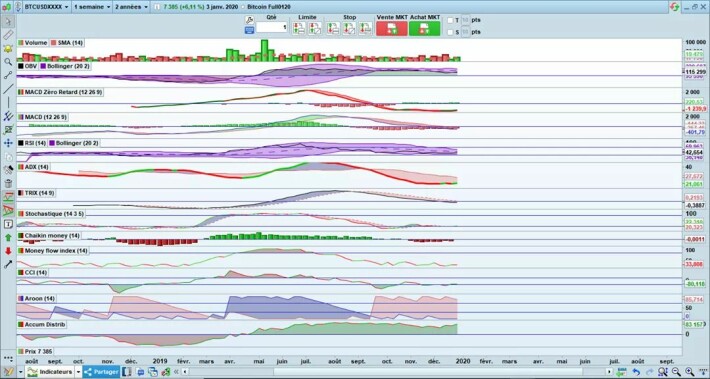The image size is (710, 379).
Task: Click the TRIX (14 9) label
Action: pos(37,193)
